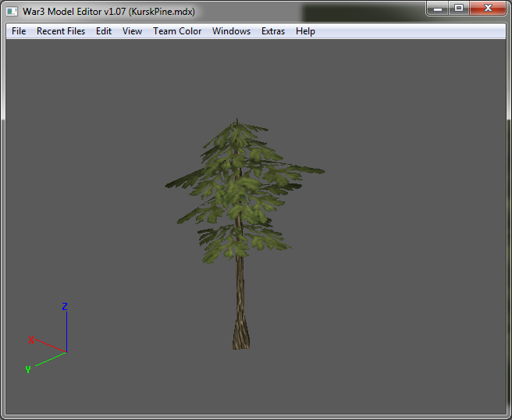Open the Windows menu
This screenshot has height=420, width=512.
(x=231, y=31)
